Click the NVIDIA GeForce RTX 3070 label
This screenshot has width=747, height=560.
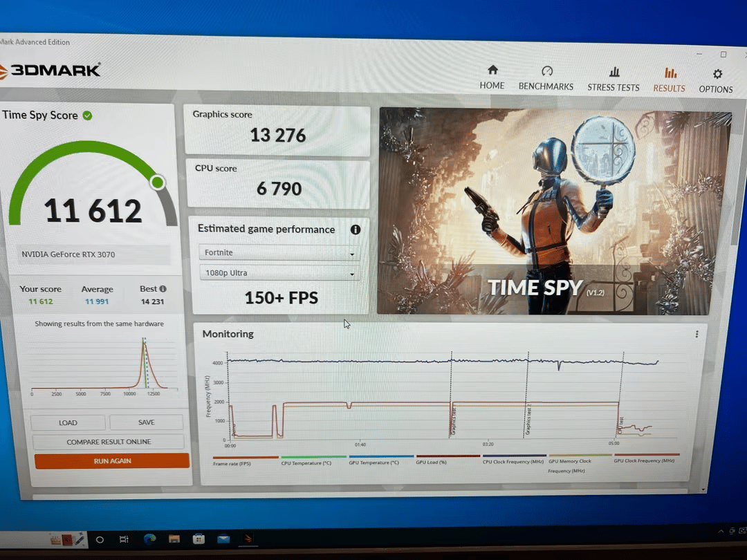[68, 254]
